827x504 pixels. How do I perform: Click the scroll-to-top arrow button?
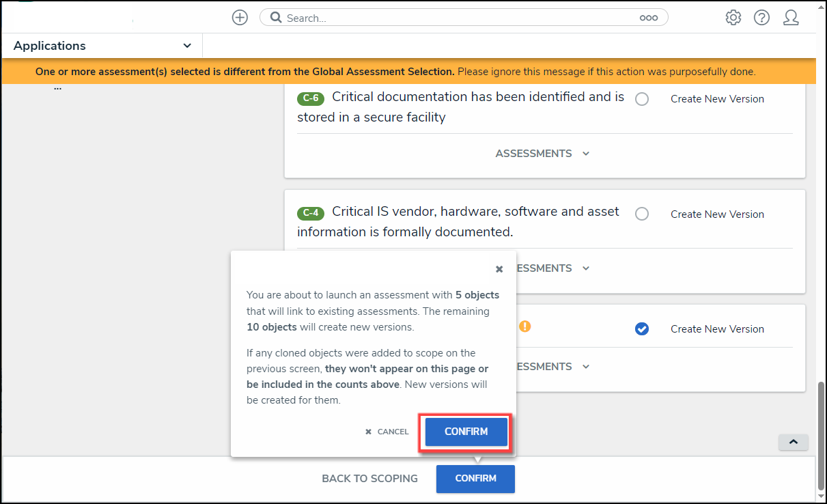pyautogui.click(x=793, y=443)
